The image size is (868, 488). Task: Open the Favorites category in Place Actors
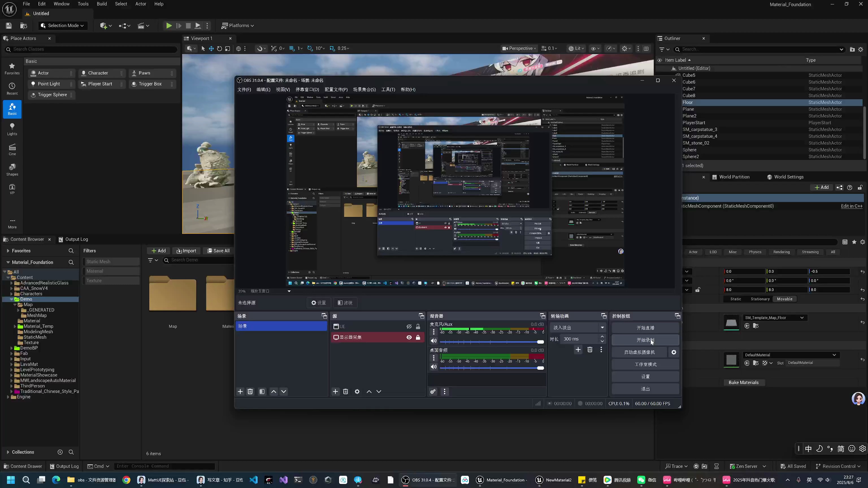point(12,69)
